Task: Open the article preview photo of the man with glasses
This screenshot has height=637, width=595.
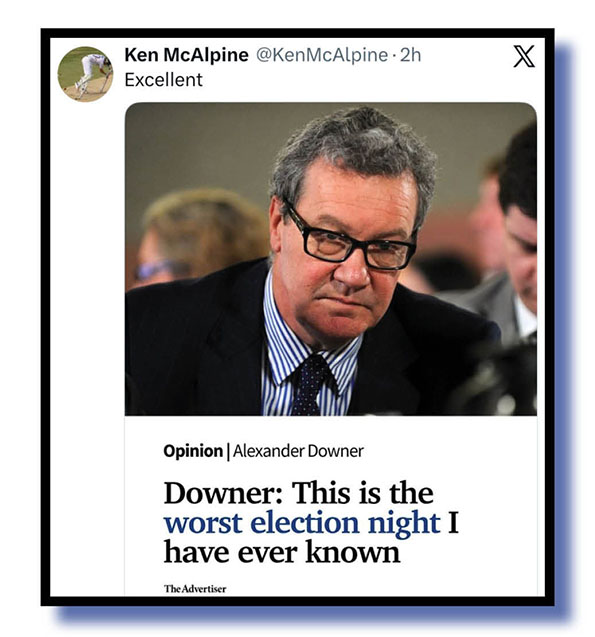Action: [331, 259]
